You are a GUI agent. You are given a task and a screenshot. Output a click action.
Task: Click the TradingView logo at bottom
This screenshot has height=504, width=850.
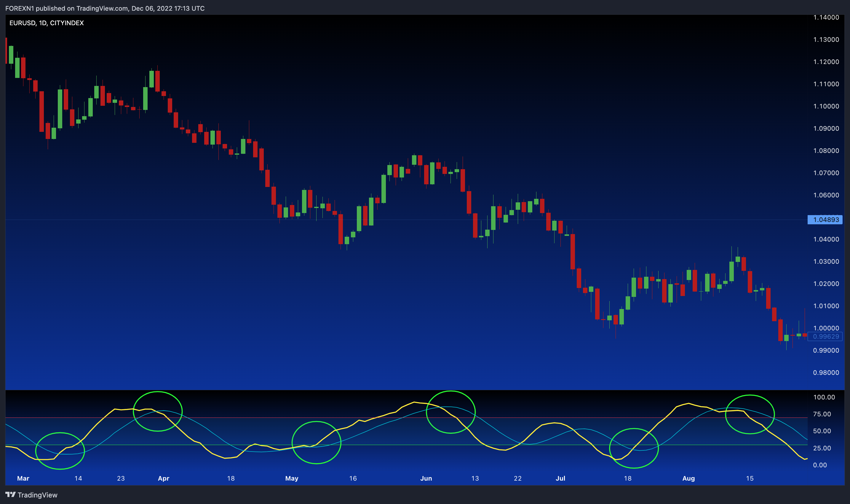click(x=31, y=495)
